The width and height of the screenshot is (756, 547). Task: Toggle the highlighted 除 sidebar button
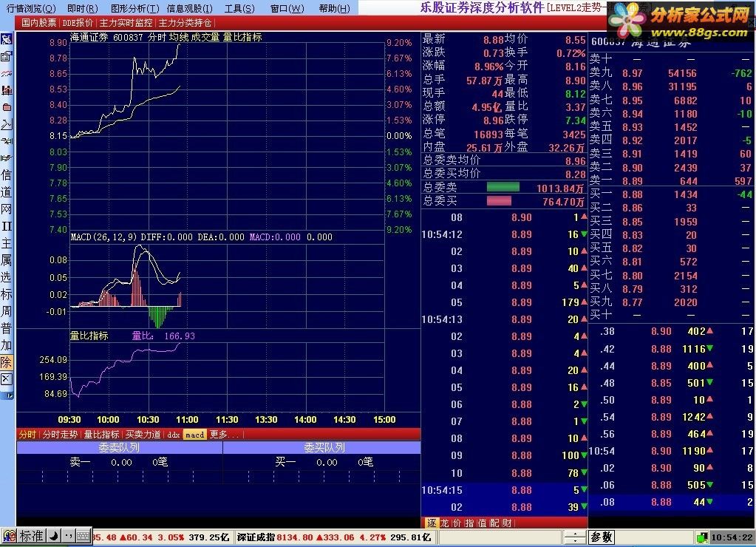point(6,361)
